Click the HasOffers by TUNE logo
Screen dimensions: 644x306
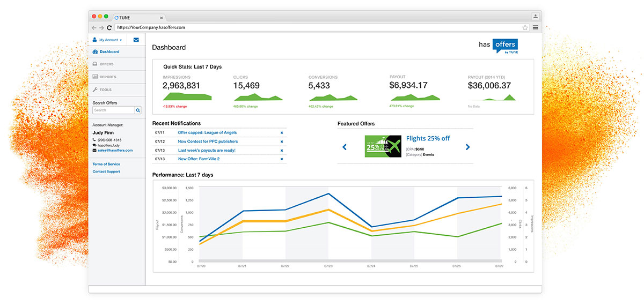(498, 46)
